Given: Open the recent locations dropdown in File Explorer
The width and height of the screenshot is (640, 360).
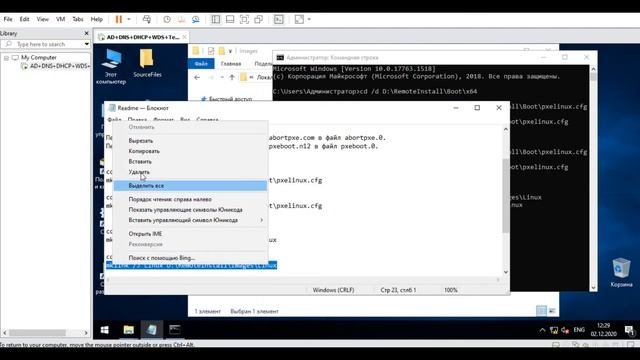Looking at the screenshot, I should coord(222,77).
